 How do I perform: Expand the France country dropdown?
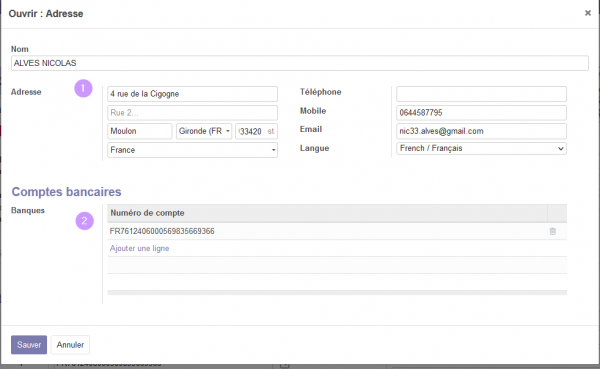click(192, 150)
